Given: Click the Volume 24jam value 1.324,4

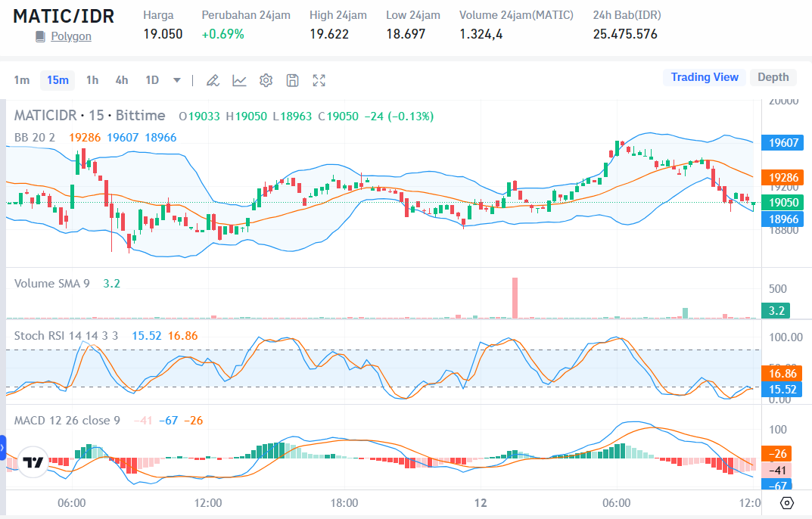Looking at the screenshot, I should (481, 34).
